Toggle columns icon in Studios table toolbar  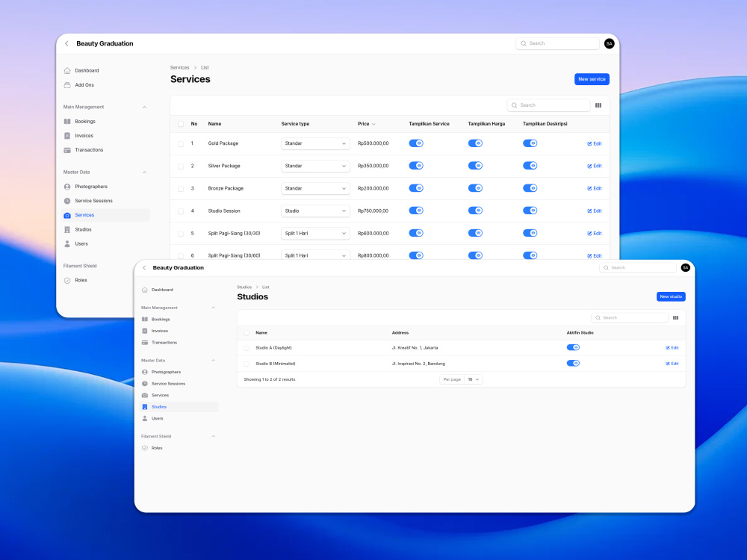[x=675, y=317]
